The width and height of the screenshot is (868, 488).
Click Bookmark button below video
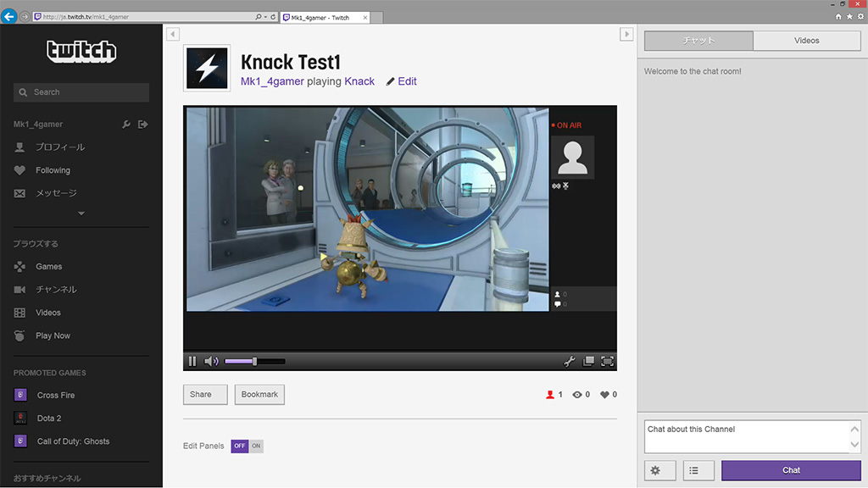[x=259, y=395]
